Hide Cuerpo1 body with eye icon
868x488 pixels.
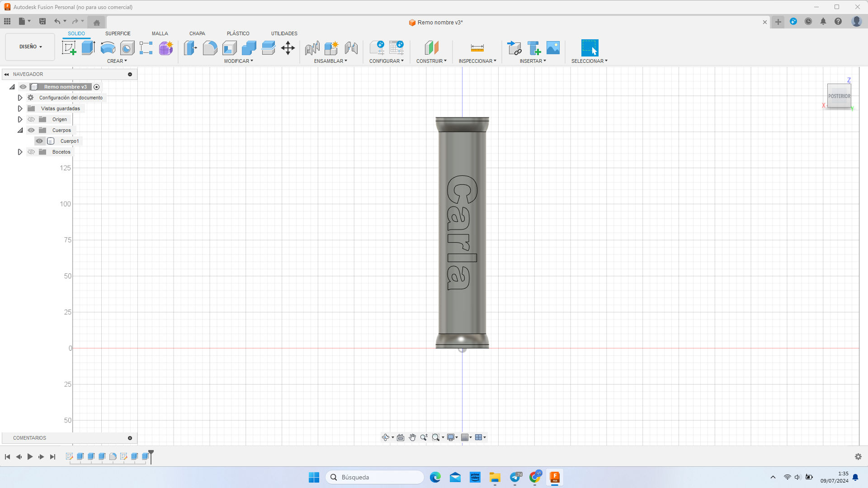click(39, 141)
